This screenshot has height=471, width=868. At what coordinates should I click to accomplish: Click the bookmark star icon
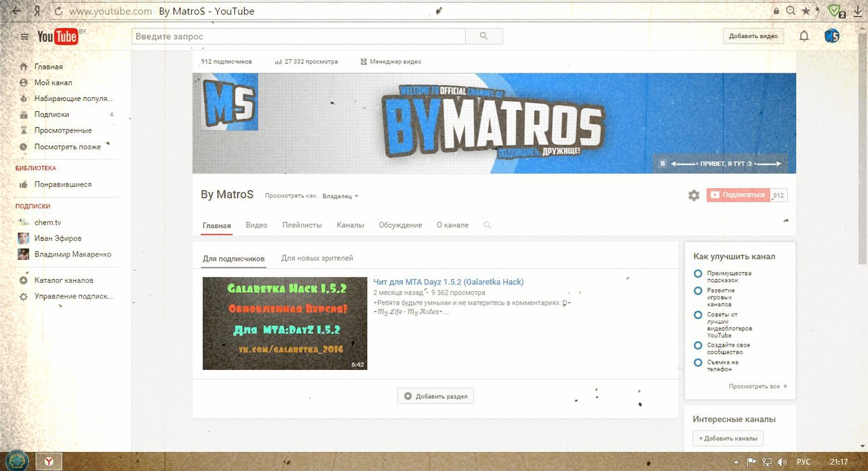coord(806,11)
